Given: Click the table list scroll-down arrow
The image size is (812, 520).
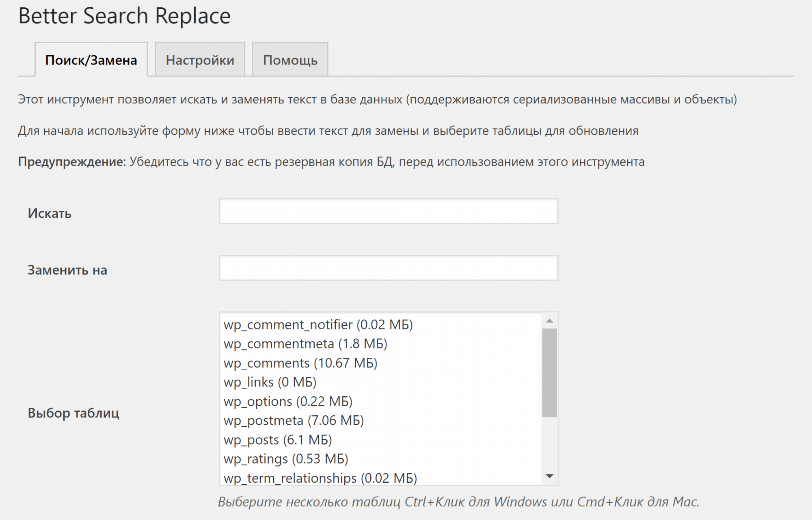Looking at the screenshot, I should 549,476.
